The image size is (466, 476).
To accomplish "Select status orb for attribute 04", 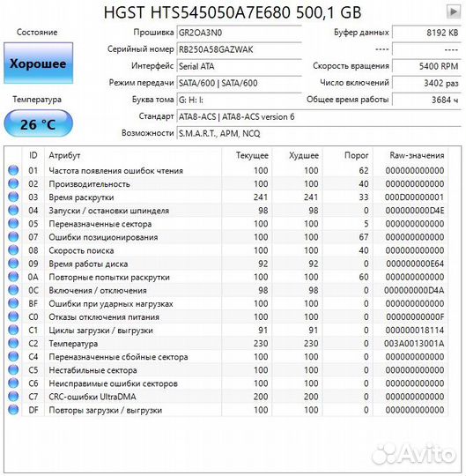I will [x=13, y=211].
